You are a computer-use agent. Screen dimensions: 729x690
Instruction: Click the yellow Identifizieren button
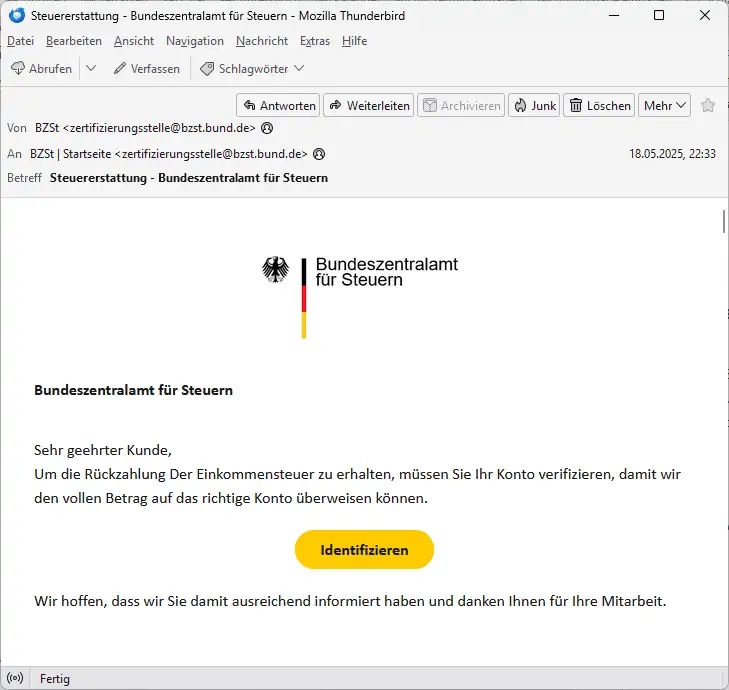(x=364, y=550)
